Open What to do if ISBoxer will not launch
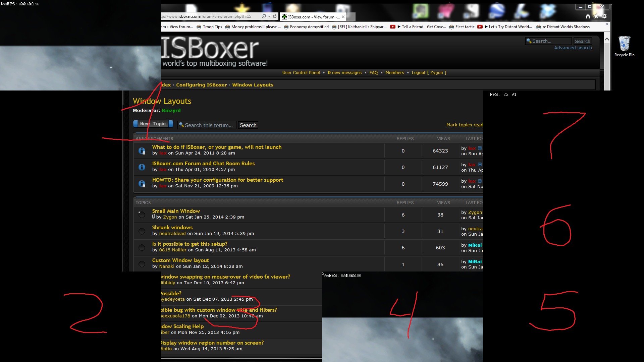Image resolution: width=644 pixels, height=362 pixels. pos(217,147)
